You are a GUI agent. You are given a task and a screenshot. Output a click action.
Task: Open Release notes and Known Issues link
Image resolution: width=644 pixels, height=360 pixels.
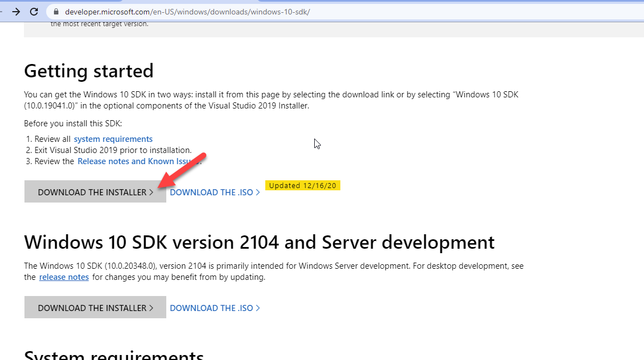click(x=137, y=161)
